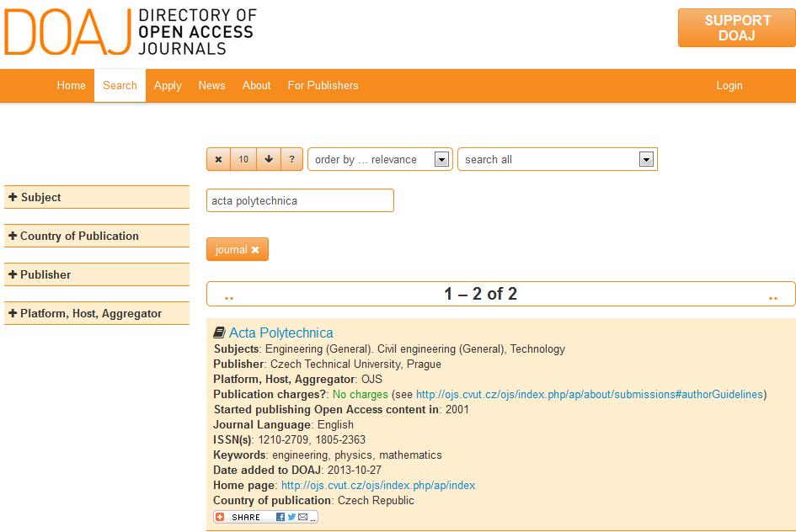Screen dimensions: 796x532
Task: Share result on Facebook icon
Action: pos(280,517)
